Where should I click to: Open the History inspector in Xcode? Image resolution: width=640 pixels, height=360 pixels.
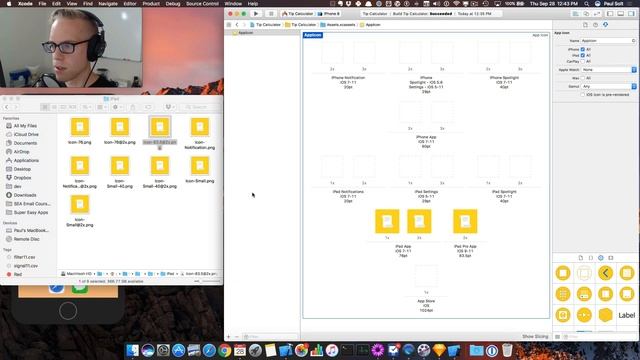point(596,25)
